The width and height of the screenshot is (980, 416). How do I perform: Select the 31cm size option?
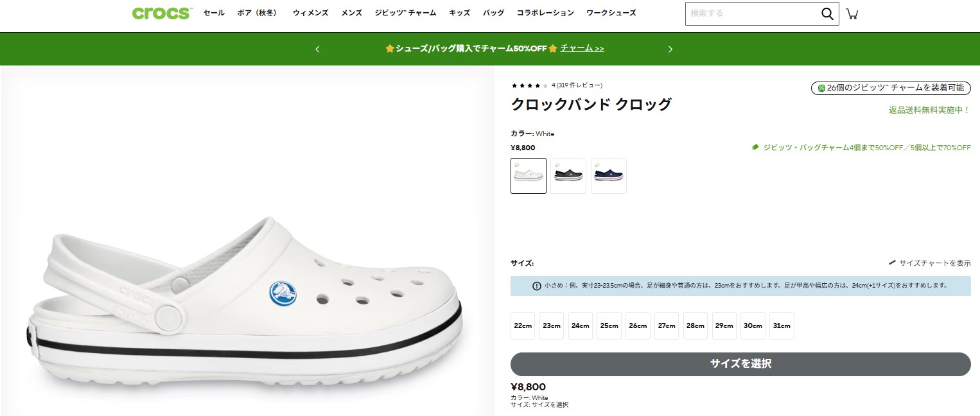pyautogui.click(x=782, y=325)
